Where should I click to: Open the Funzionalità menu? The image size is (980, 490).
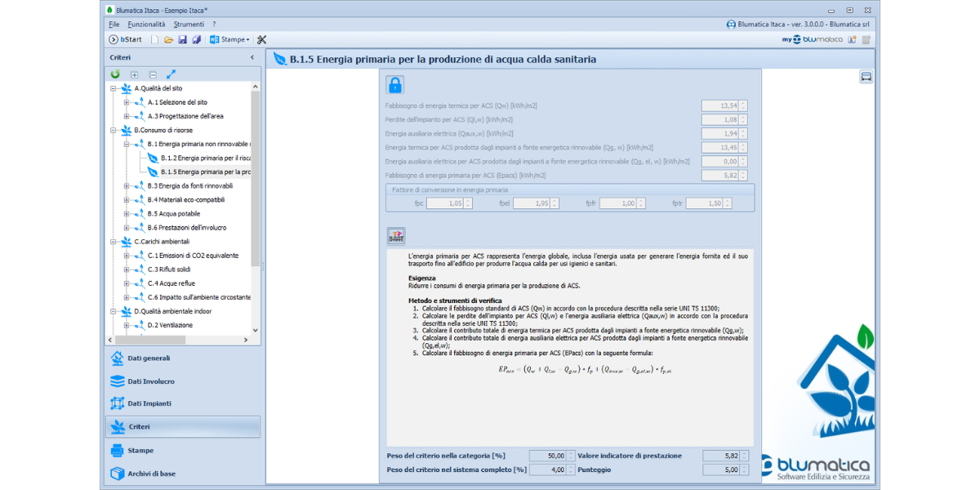(x=146, y=24)
